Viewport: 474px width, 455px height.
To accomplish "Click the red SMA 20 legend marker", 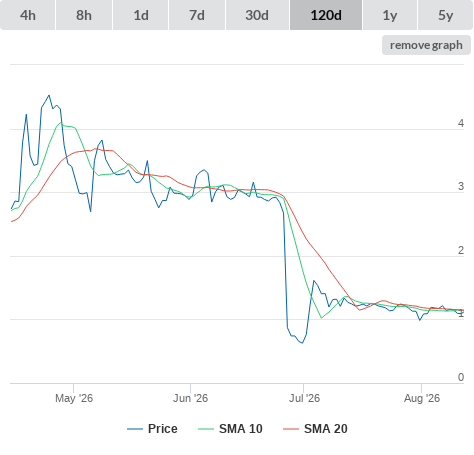I will click(x=291, y=429).
